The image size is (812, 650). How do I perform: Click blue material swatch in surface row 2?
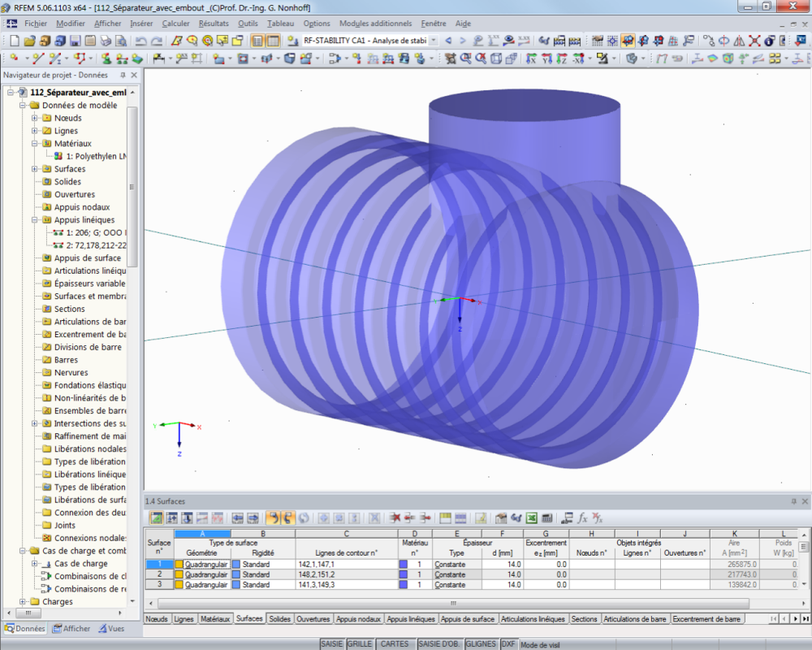point(403,574)
